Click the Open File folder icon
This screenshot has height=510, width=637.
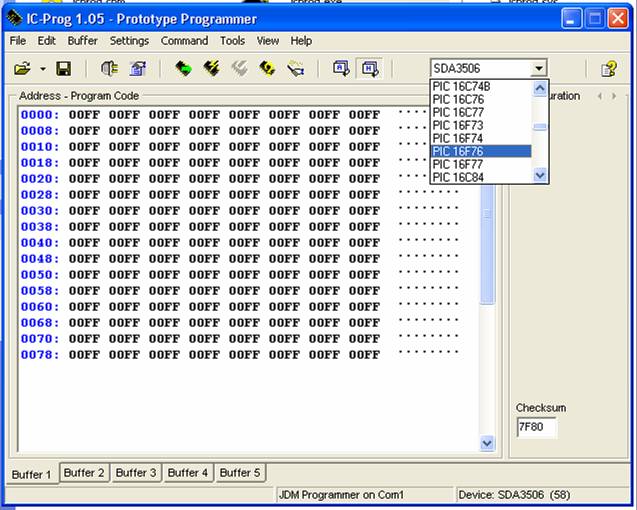coord(22,68)
